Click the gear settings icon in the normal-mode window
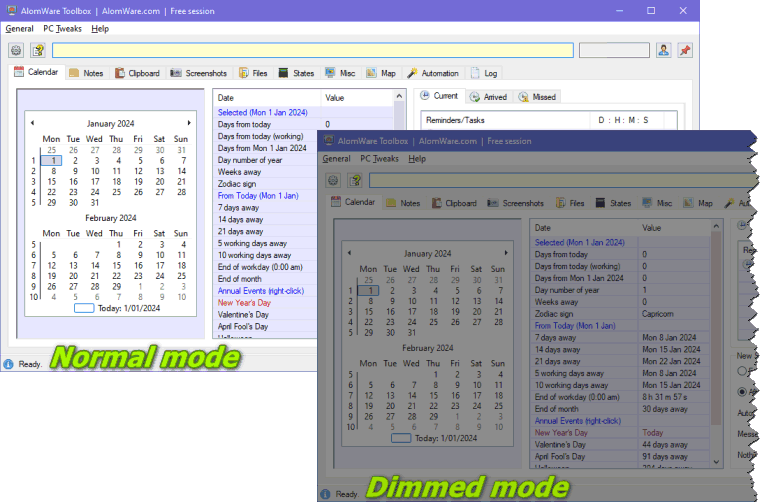 pos(17,50)
